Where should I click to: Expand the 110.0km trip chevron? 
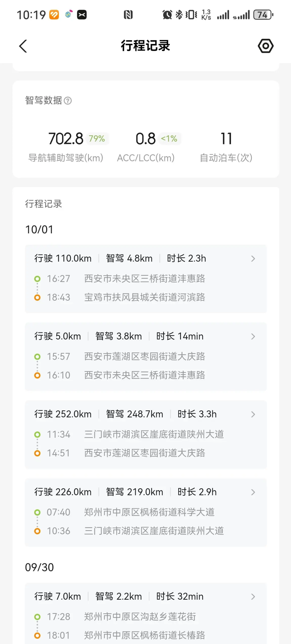pyautogui.click(x=253, y=259)
